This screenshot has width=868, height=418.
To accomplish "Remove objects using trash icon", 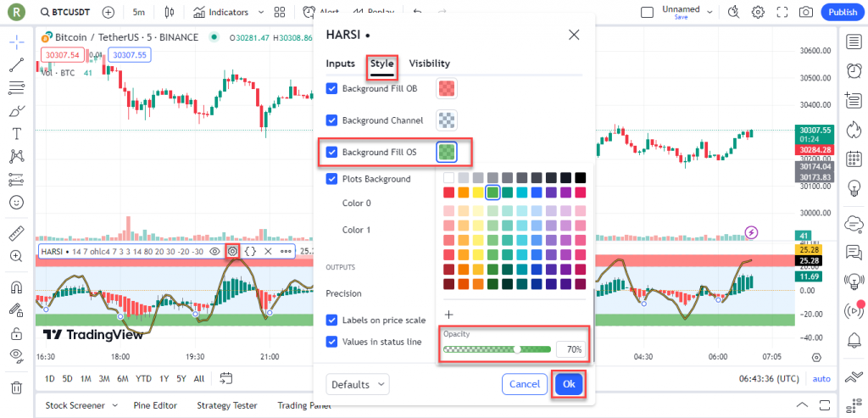I will 17,387.
